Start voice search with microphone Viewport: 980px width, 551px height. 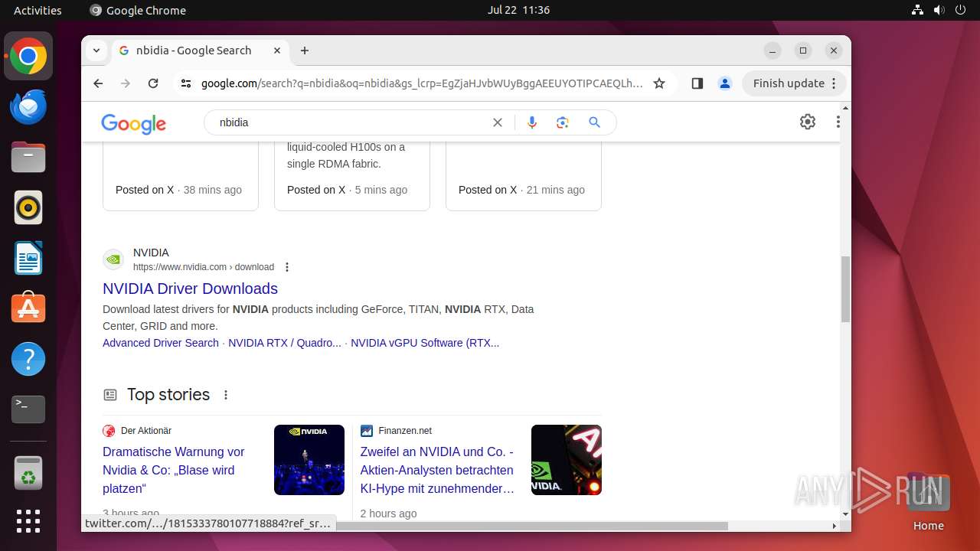pyautogui.click(x=532, y=122)
